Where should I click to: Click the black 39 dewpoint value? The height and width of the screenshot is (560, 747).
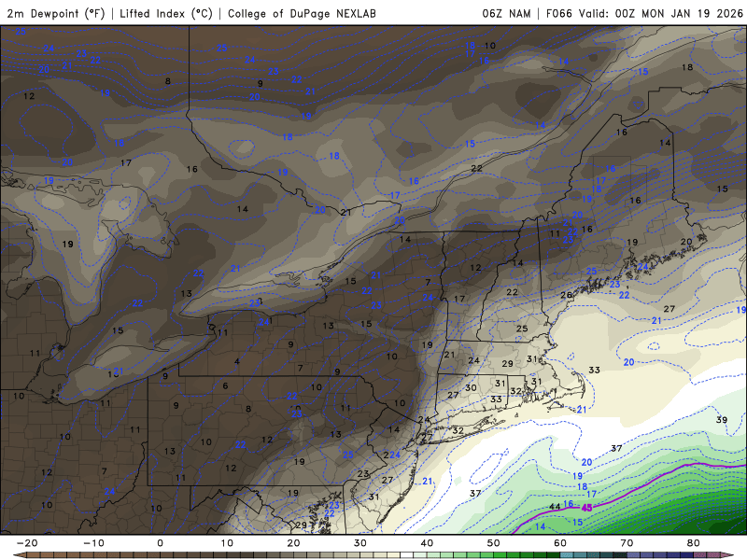click(x=722, y=419)
